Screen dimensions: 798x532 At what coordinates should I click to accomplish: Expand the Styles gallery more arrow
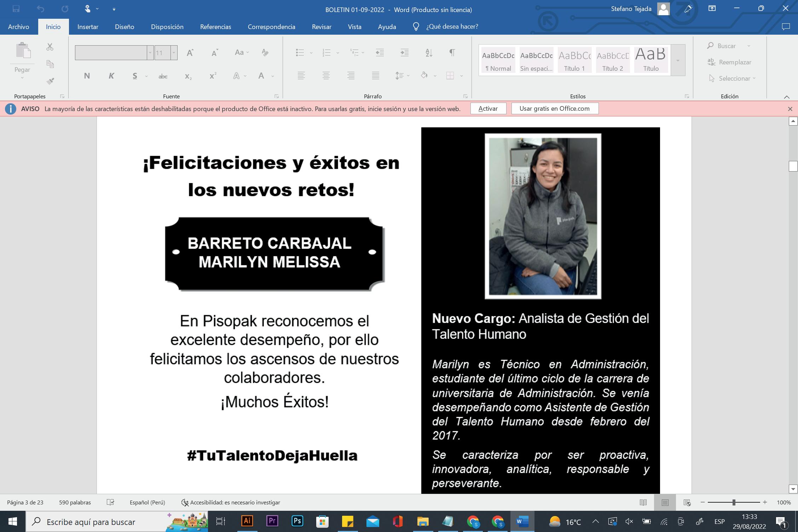click(678, 60)
